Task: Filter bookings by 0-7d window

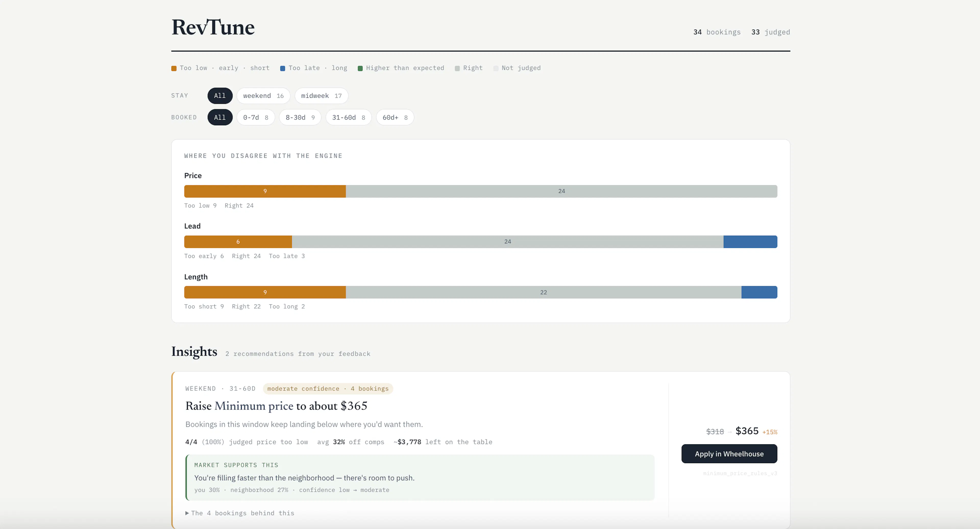Action: click(256, 117)
